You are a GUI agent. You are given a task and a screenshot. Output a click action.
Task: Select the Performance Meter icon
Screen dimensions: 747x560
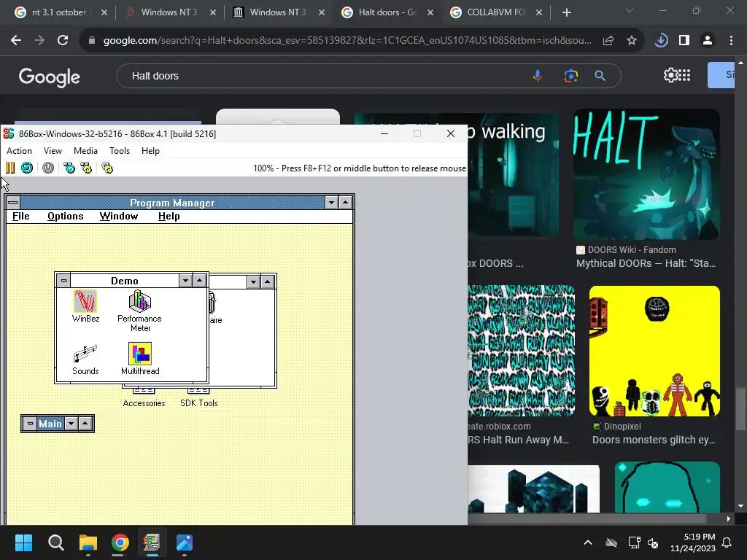pos(139,311)
